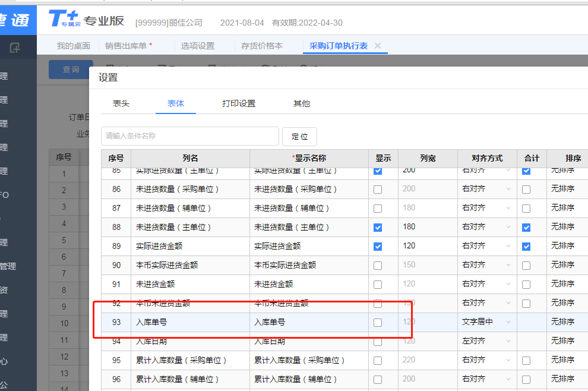588x391 pixels.
Task: Click 无排序 for row 86
Action: point(562,189)
